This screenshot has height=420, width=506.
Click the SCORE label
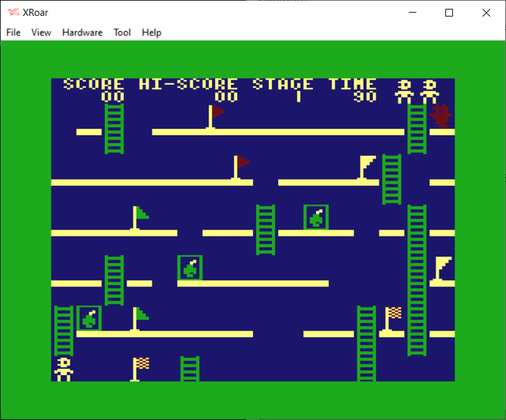tap(93, 85)
